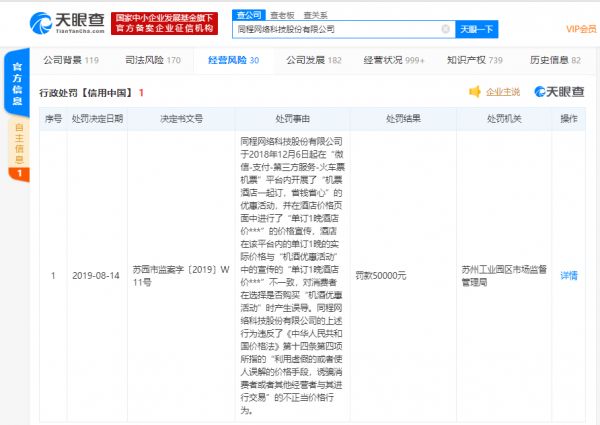Click the company name search field
The image size is (600, 425).
[x=335, y=29]
